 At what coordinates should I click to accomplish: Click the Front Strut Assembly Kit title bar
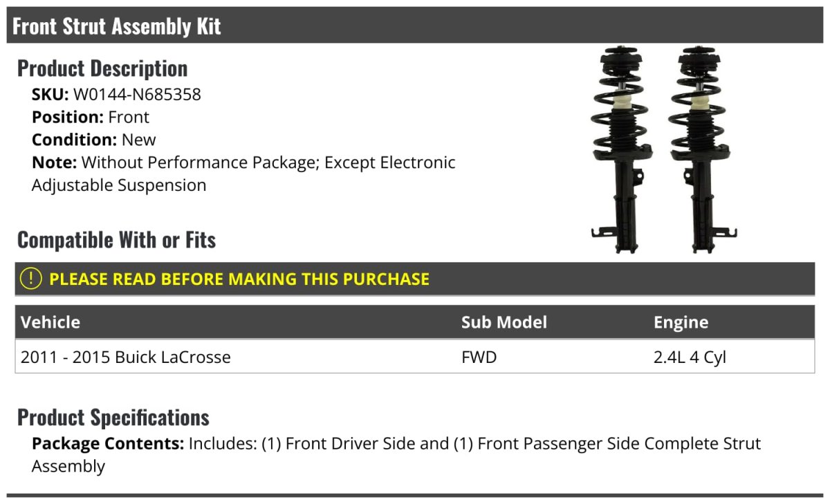[x=116, y=26]
